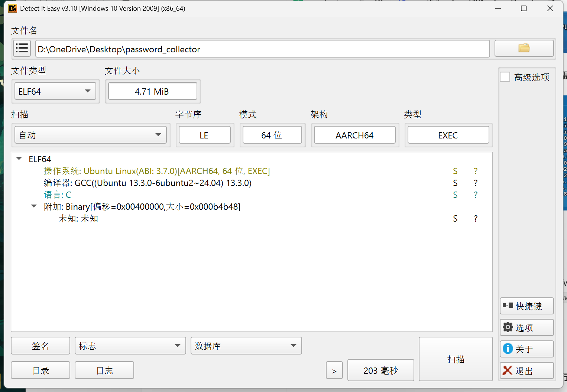Open the 数据库 dropdown
567x392 pixels.
click(x=246, y=346)
